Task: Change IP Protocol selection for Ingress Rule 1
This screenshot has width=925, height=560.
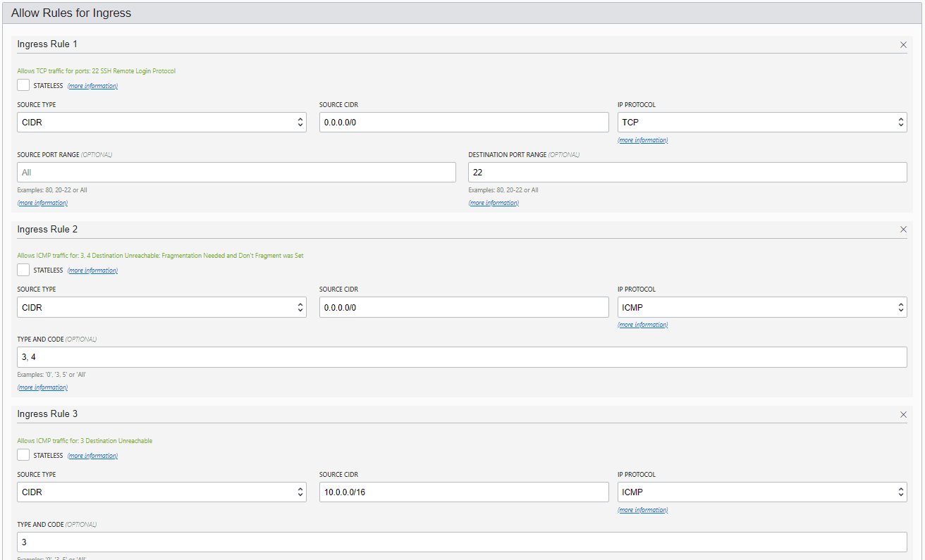Action: [761, 122]
